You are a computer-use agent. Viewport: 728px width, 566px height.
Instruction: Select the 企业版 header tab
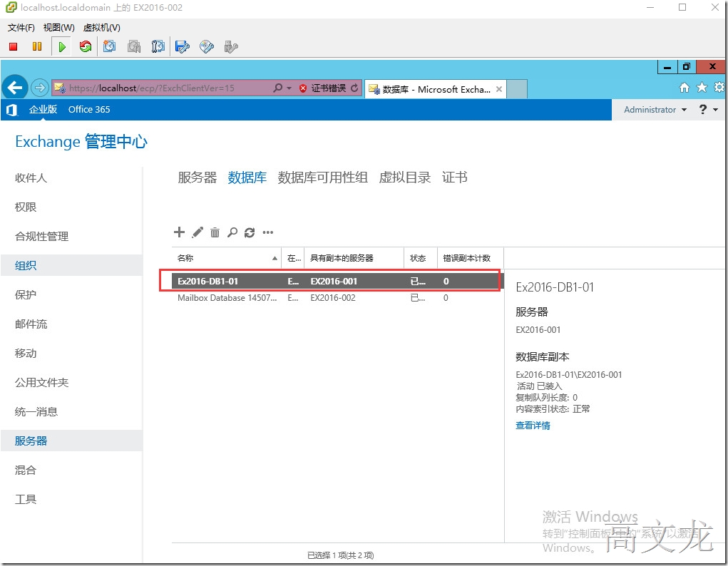click(x=43, y=110)
